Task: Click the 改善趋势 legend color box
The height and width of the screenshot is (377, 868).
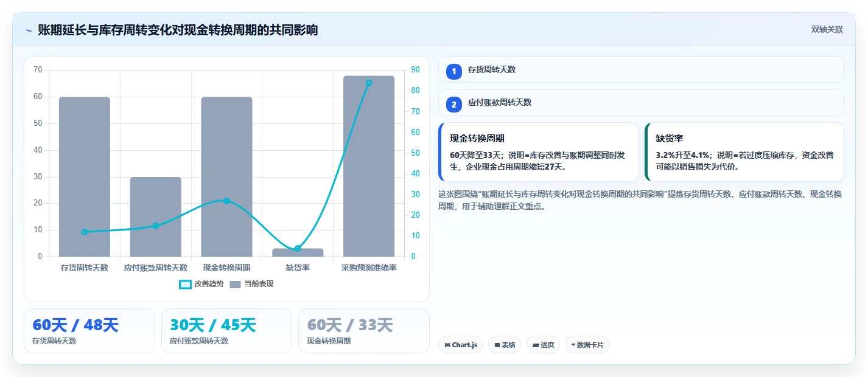Action: (x=185, y=284)
